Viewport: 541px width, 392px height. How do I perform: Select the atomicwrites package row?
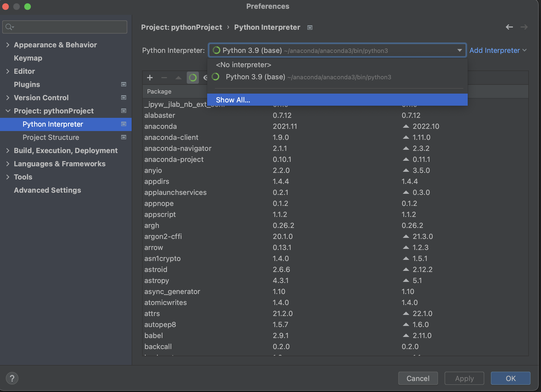coord(335,302)
